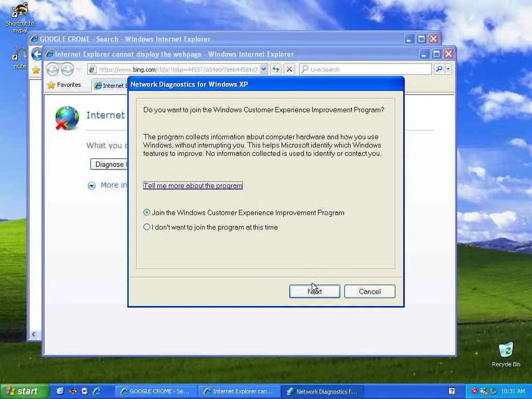The image size is (532, 399).
Task: Click the Live Search box
Action: [x=365, y=69]
